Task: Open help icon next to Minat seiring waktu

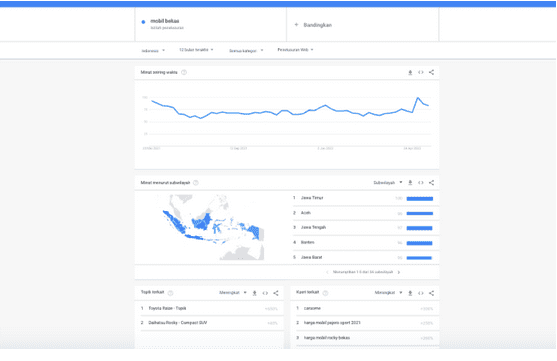Action: 184,72
